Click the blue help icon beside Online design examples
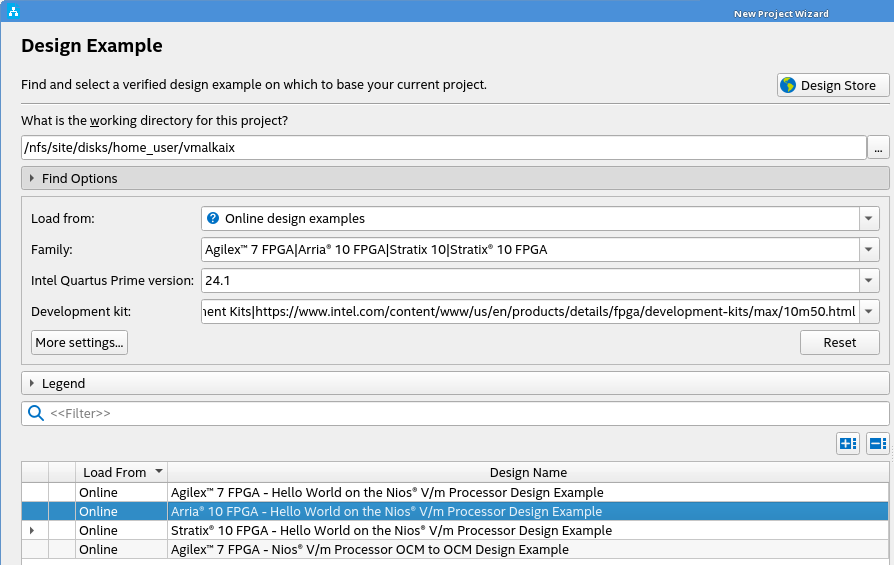This screenshot has width=894, height=565. click(212, 218)
